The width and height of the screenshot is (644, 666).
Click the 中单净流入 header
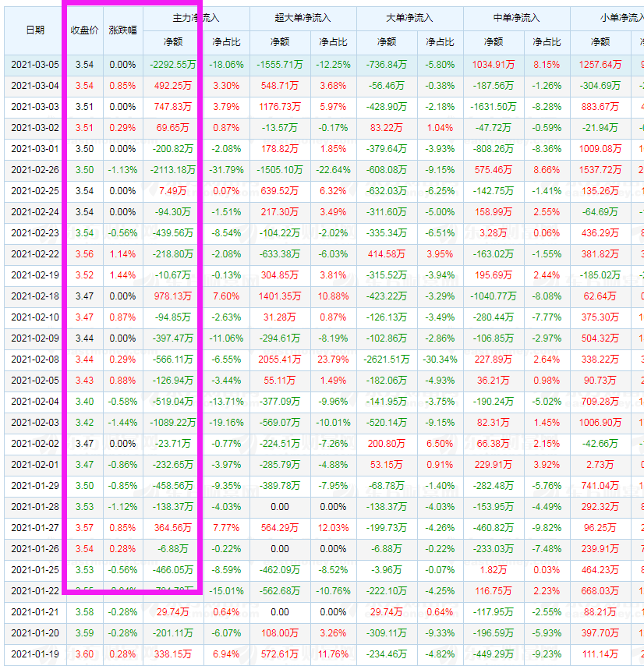[x=516, y=18]
